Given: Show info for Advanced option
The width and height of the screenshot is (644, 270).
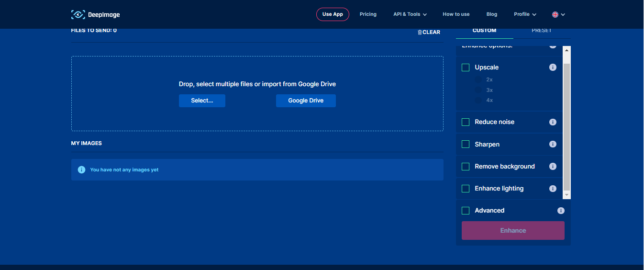Looking at the screenshot, I should click(561, 211).
